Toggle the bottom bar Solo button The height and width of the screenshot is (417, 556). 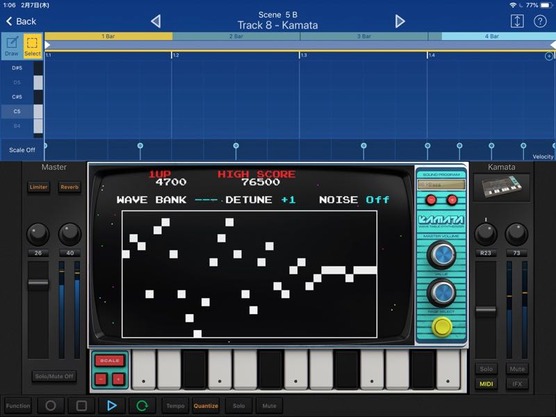239,406
